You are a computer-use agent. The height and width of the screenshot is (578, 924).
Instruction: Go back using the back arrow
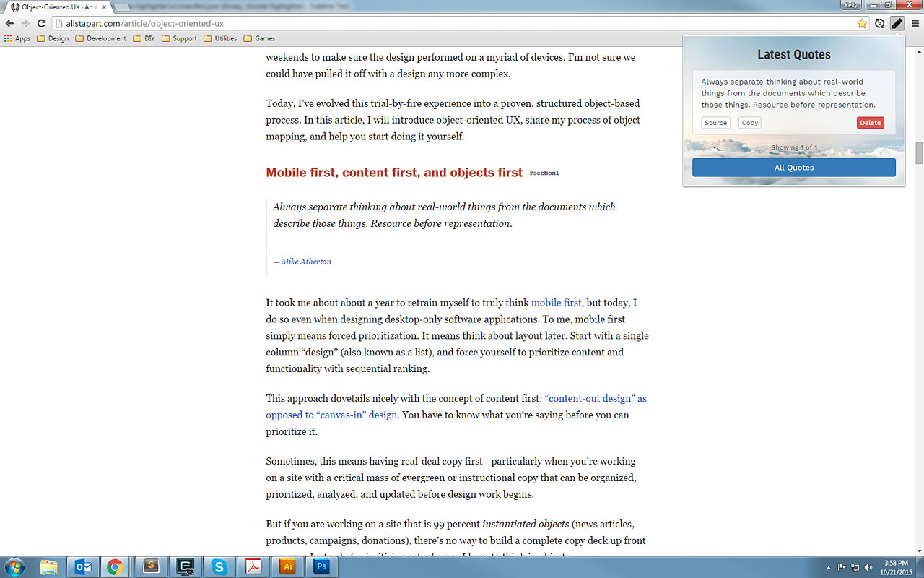(9, 23)
